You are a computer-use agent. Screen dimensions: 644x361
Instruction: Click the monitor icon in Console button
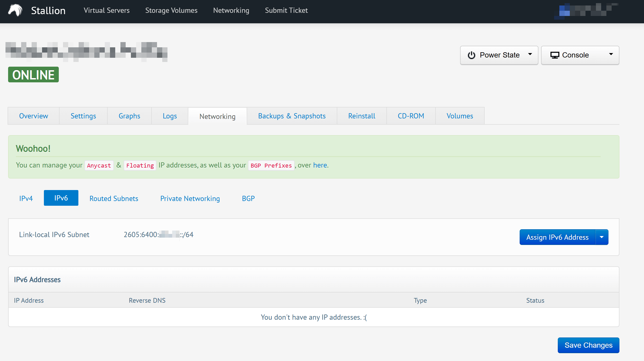555,55
